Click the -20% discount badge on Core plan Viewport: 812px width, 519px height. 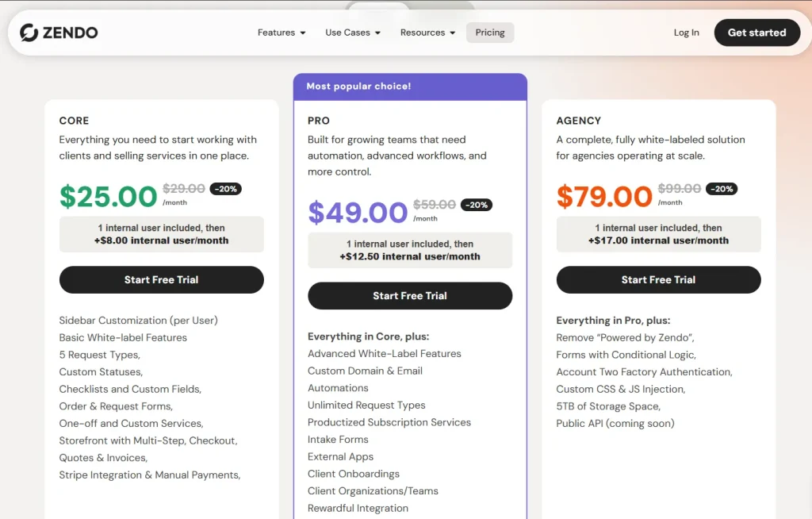coord(224,189)
